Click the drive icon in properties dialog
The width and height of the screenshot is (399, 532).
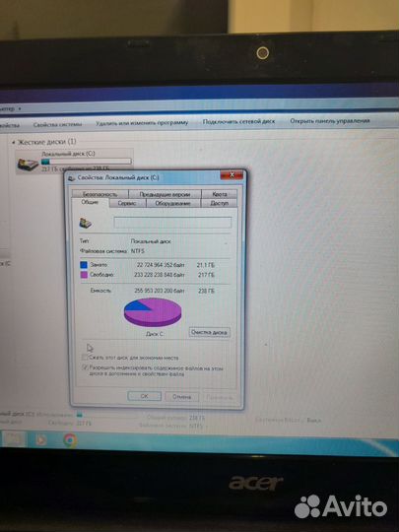[x=86, y=223]
